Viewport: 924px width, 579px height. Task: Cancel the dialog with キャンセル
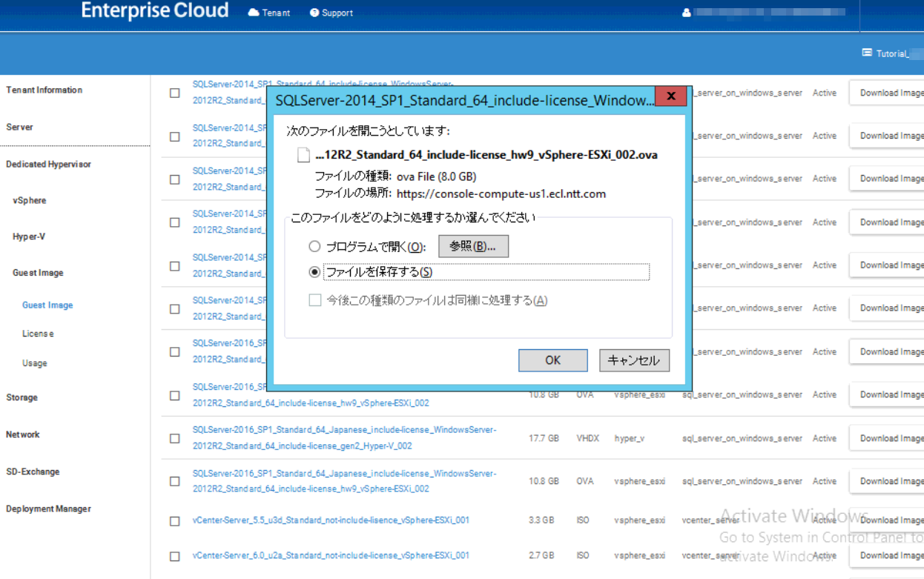[634, 360]
